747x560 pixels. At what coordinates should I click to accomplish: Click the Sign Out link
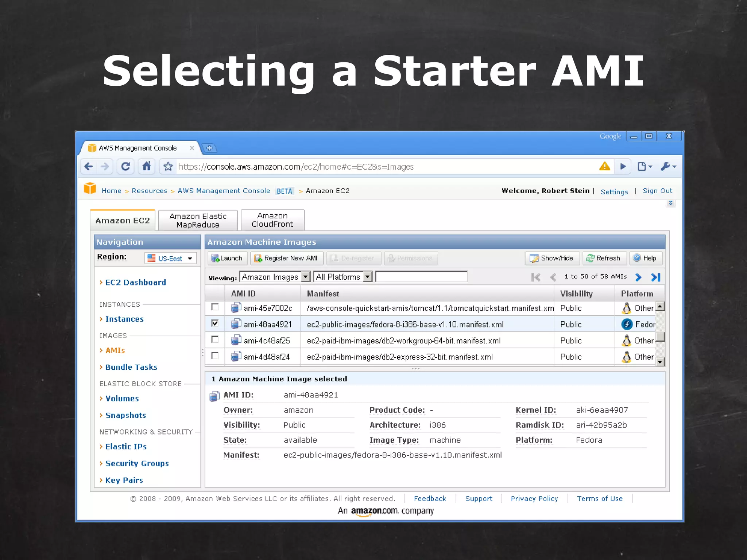coord(657,191)
